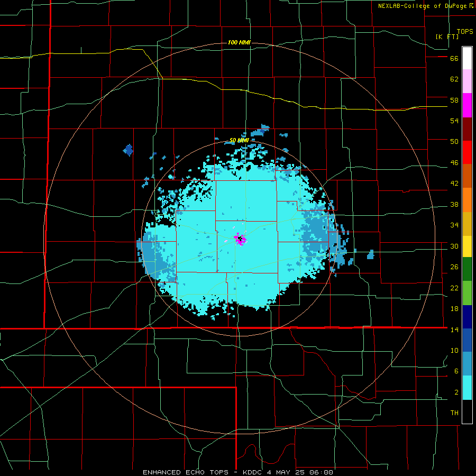476x476 pixels.
Task: Pick the gold legend swatch
Action: [x=467, y=224]
